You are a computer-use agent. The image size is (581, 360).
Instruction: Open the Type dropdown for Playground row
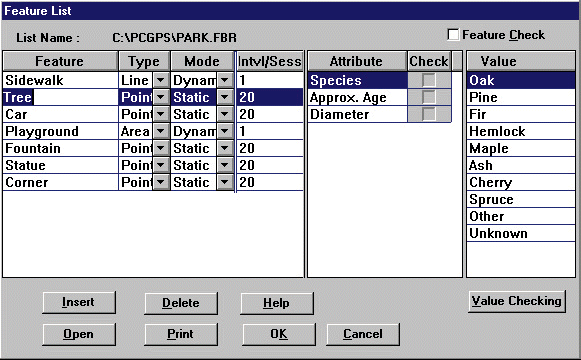pos(161,131)
